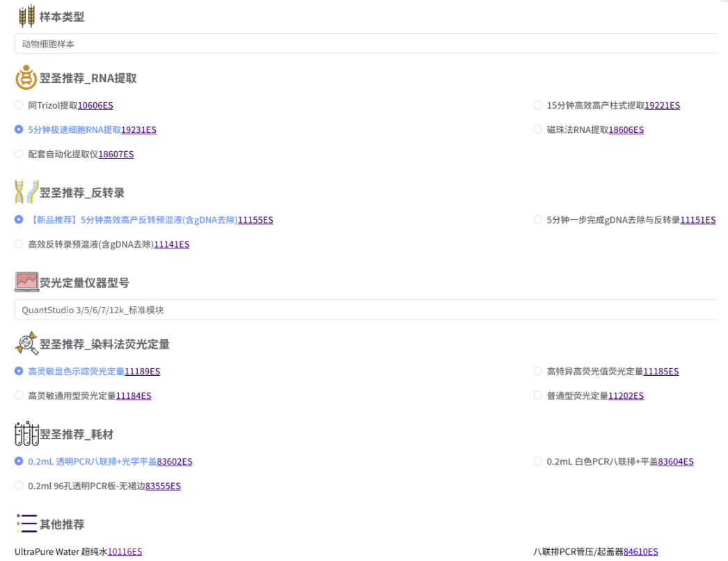Screen dimensions: 728x561
Task: Open product link 11141ES
Action: [x=171, y=244]
